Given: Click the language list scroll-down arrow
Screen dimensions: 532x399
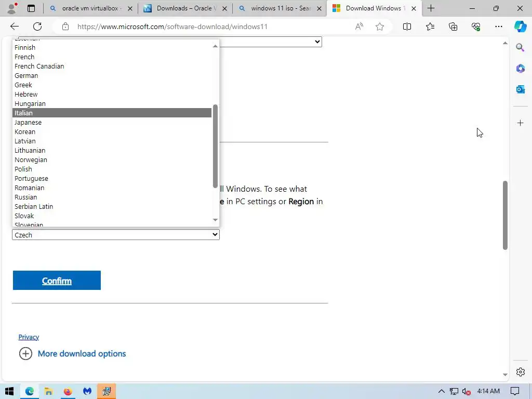Looking at the screenshot, I should click(215, 220).
